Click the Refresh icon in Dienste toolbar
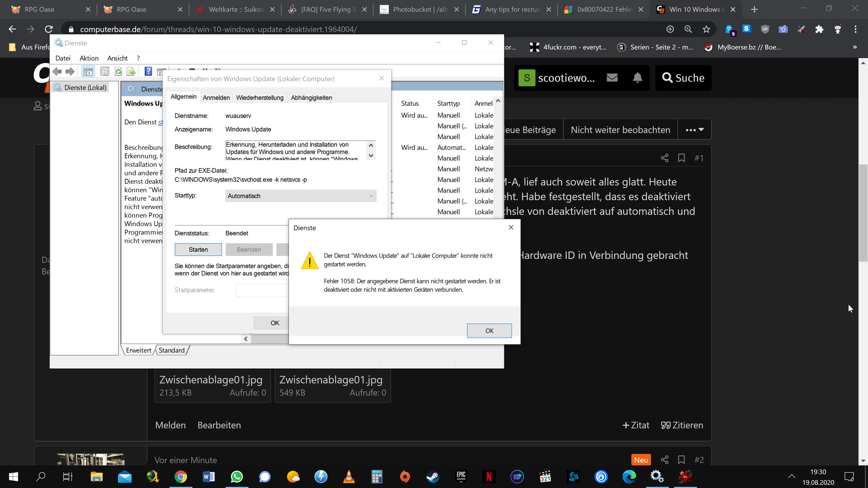 tap(118, 71)
